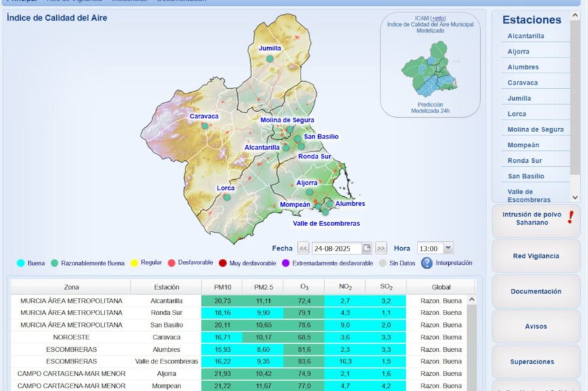
Task: Click the Caravaca station marker on map
Action: point(204,126)
